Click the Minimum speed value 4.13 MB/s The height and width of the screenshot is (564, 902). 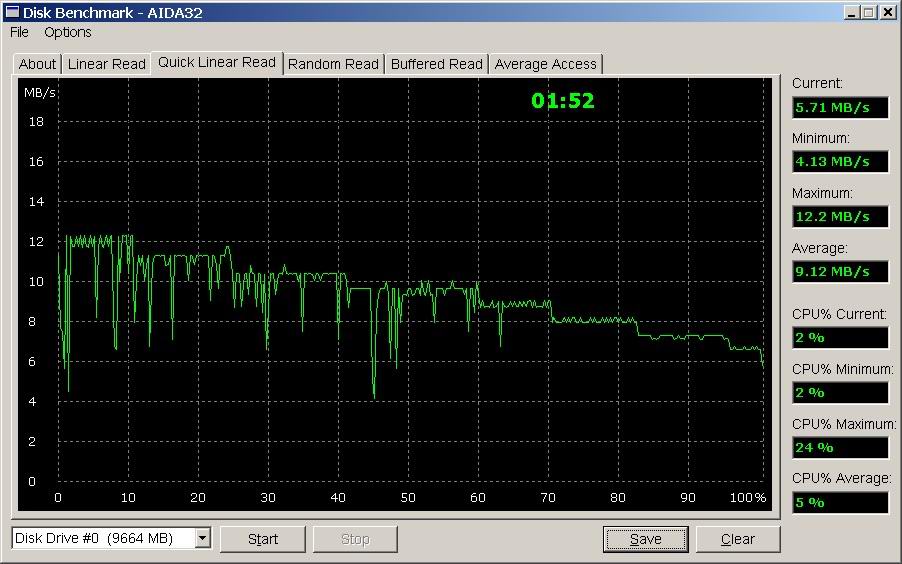pos(840,162)
